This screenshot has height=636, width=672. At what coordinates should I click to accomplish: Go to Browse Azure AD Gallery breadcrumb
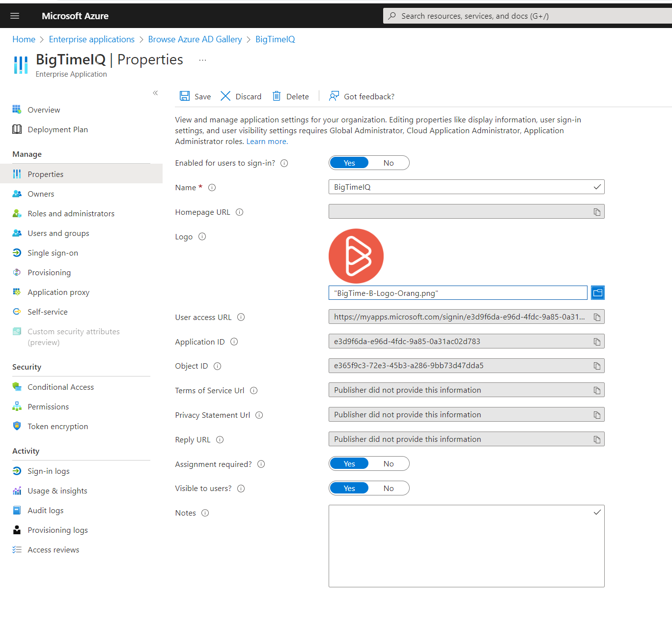[195, 39]
